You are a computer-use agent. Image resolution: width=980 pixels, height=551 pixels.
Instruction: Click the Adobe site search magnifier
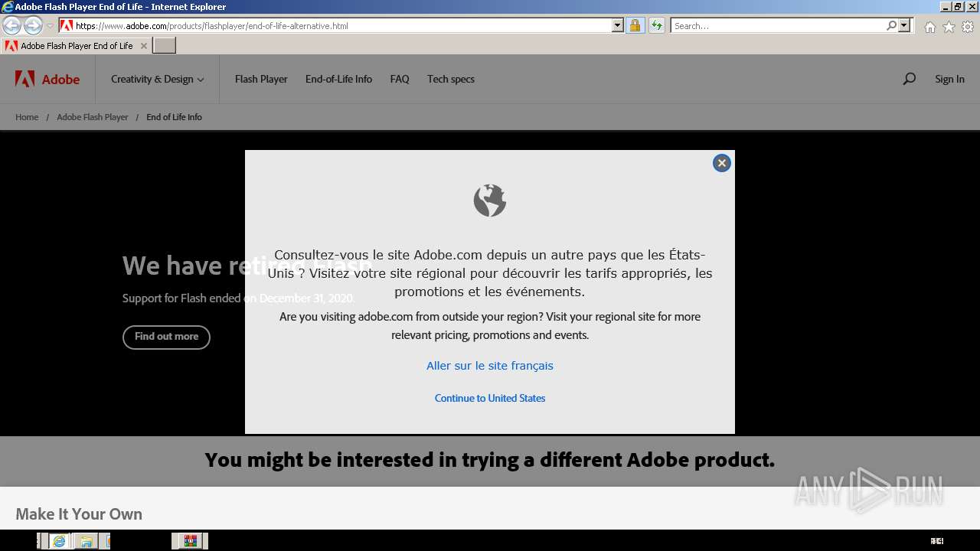click(909, 79)
